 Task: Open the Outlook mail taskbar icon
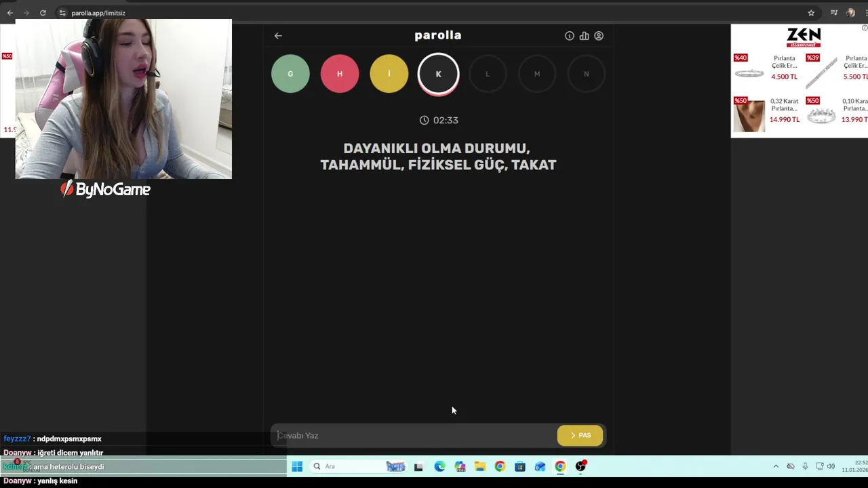tap(540, 466)
